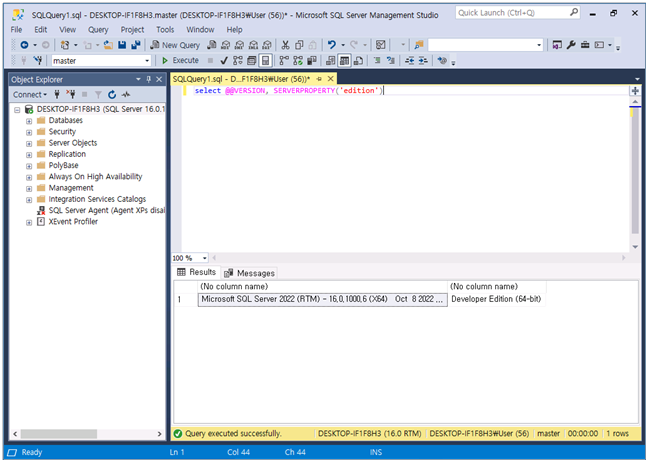Open Properties with the wrench icon

pyautogui.click(x=571, y=45)
